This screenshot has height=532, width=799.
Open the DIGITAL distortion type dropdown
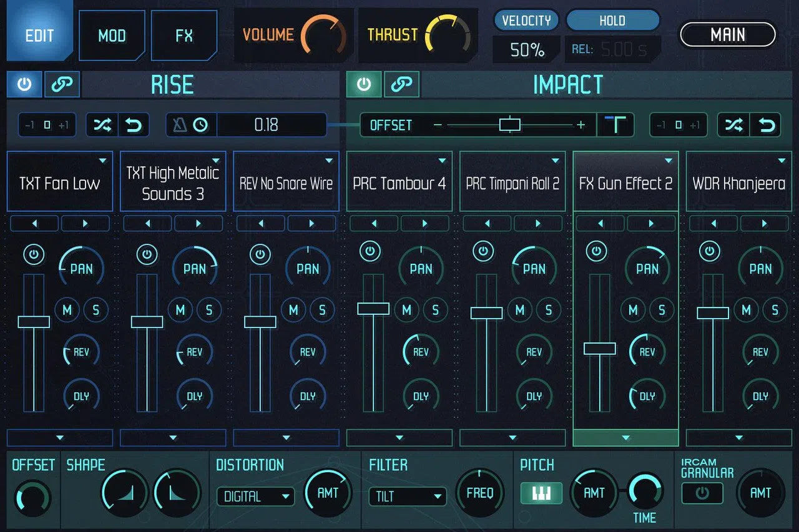point(255,496)
